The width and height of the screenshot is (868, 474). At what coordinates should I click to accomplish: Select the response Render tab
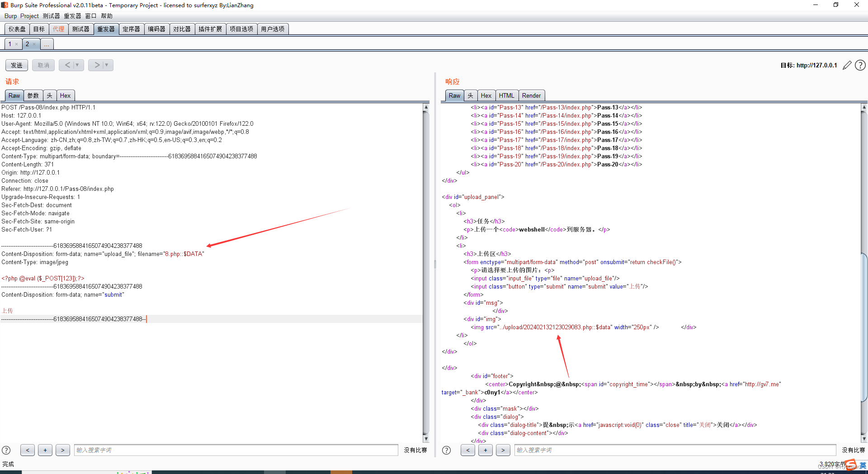[x=531, y=95]
